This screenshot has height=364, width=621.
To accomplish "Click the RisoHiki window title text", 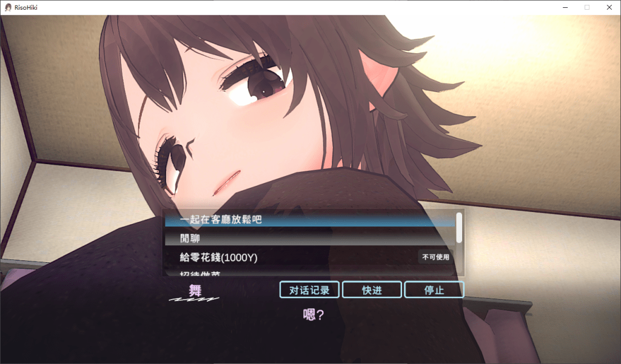I will point(26,7).
